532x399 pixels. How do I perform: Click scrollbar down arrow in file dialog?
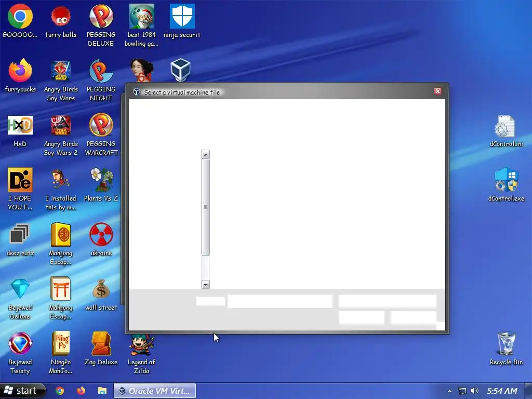[206, 284]
